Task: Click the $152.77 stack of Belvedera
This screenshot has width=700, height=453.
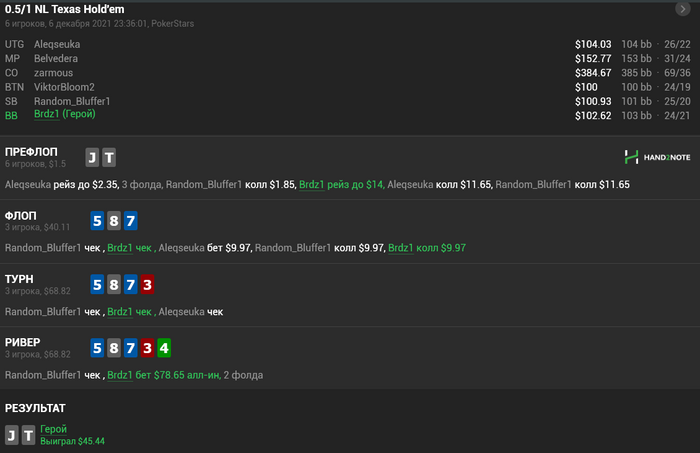Action: 593,59
